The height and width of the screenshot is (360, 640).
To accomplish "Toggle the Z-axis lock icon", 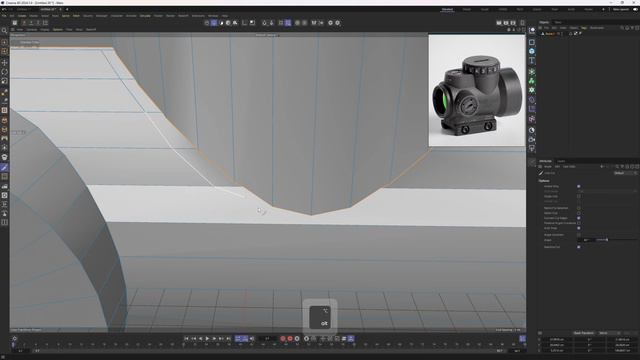I will (38, 23).
